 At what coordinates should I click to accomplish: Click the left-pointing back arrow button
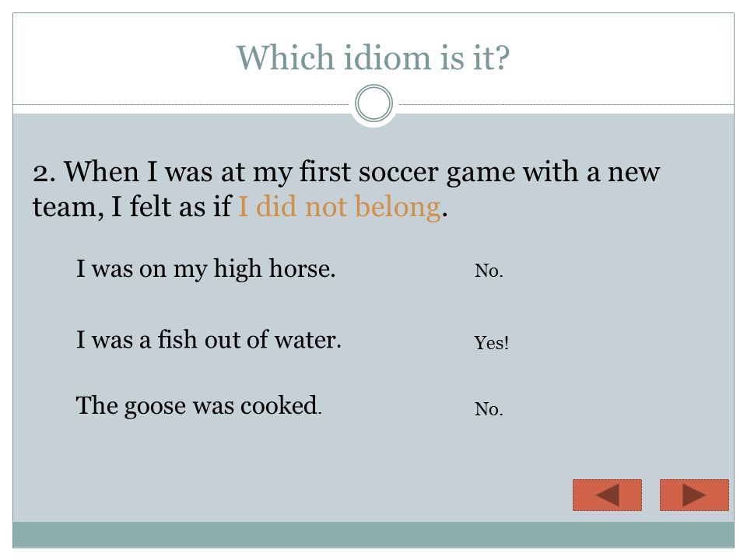(x=607, y=495)
